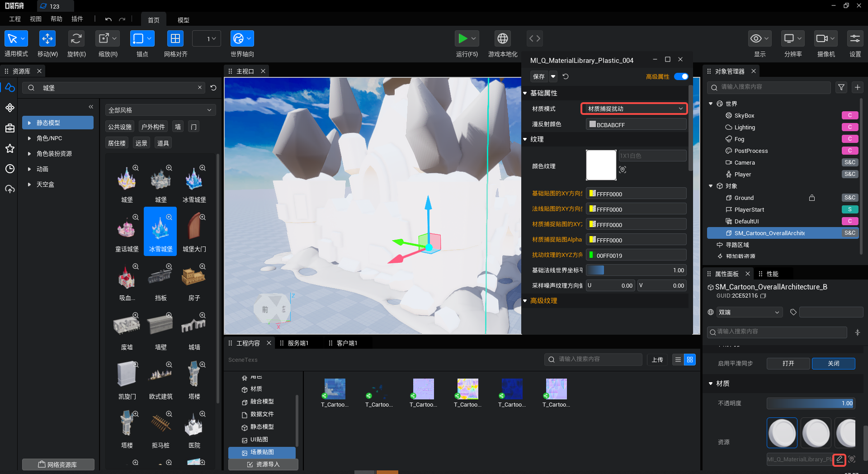
Task: Open the 全部风格 style dropdown
Action: click(160, 110)
